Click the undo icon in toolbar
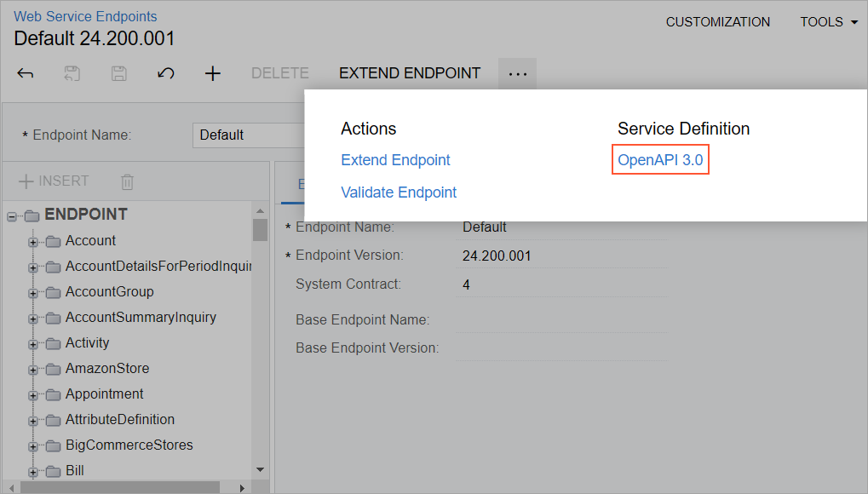 click(166, 73)
